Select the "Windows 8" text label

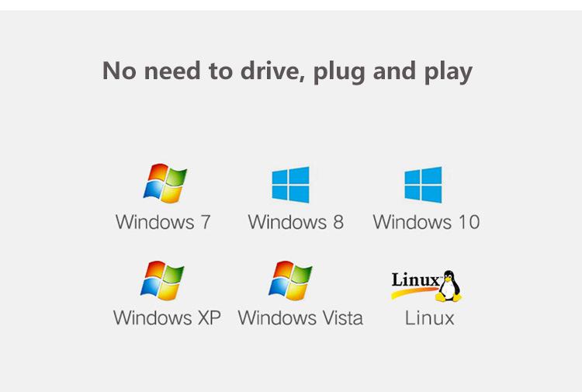296,222
